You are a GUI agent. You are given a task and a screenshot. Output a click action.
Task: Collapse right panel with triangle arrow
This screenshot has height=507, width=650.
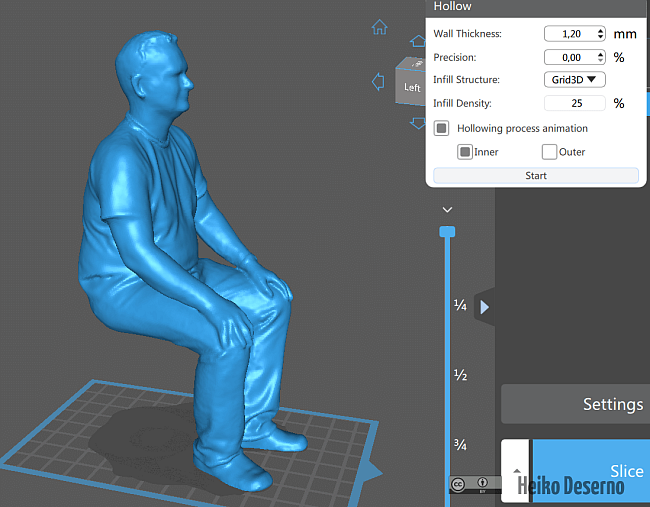point(484,307)
